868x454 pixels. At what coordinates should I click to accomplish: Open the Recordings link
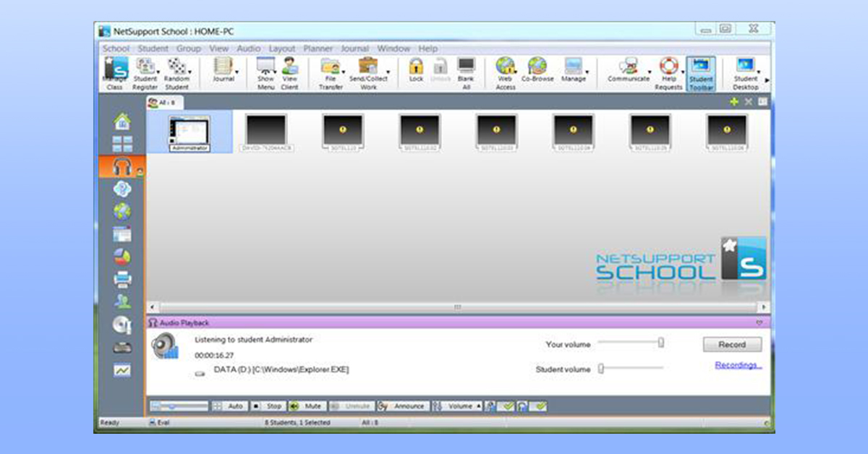point(738,365)
